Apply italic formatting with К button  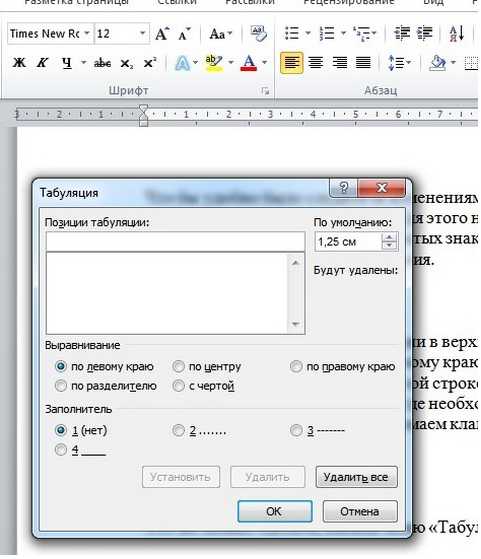42,63
